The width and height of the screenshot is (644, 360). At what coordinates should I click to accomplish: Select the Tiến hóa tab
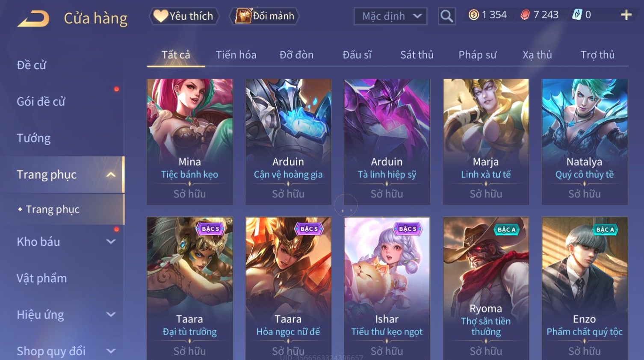236,55
